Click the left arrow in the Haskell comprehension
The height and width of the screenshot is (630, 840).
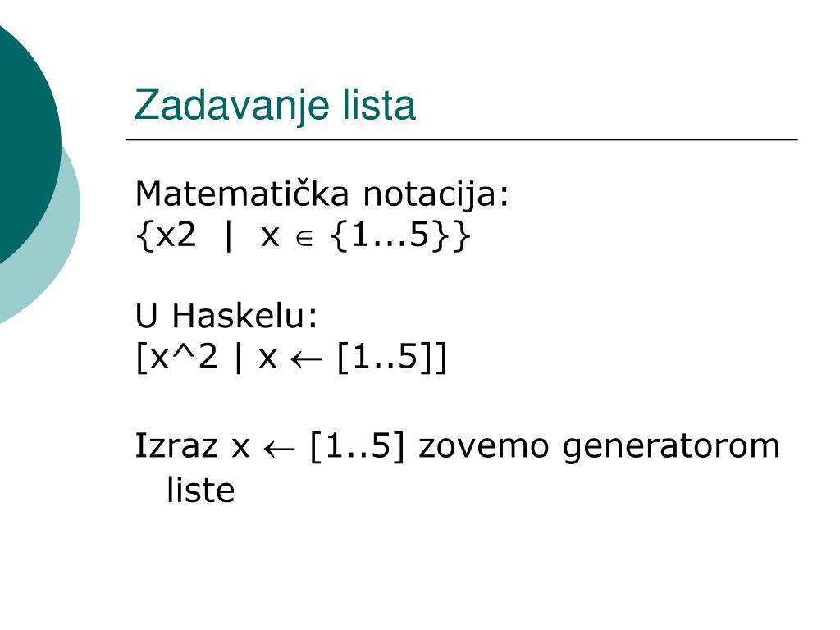click(x=306, y=360)
